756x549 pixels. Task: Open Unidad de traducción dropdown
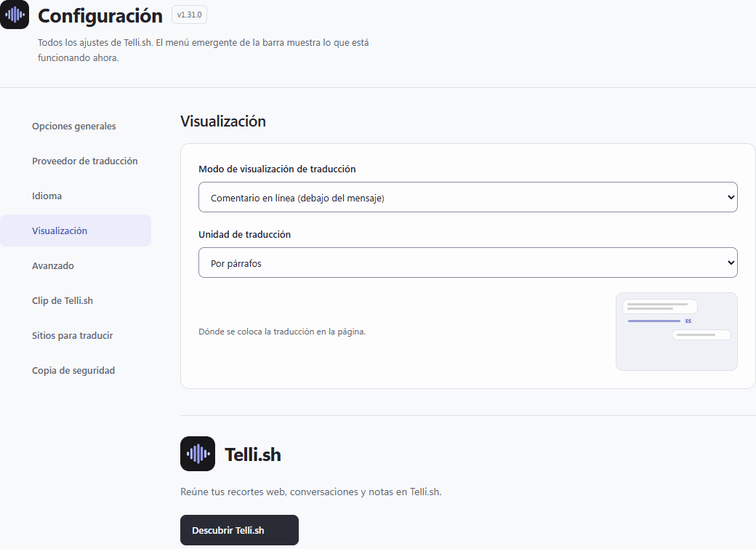(467, 263)
